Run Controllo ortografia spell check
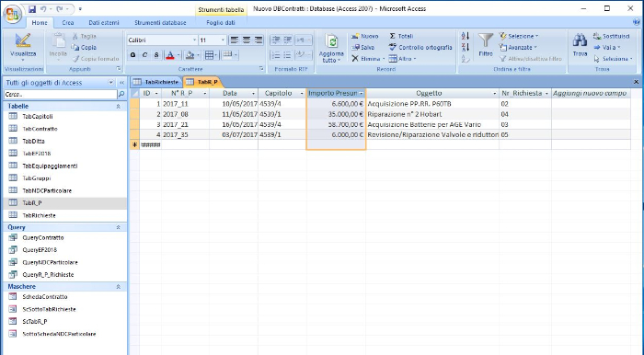 pos(420,47)
